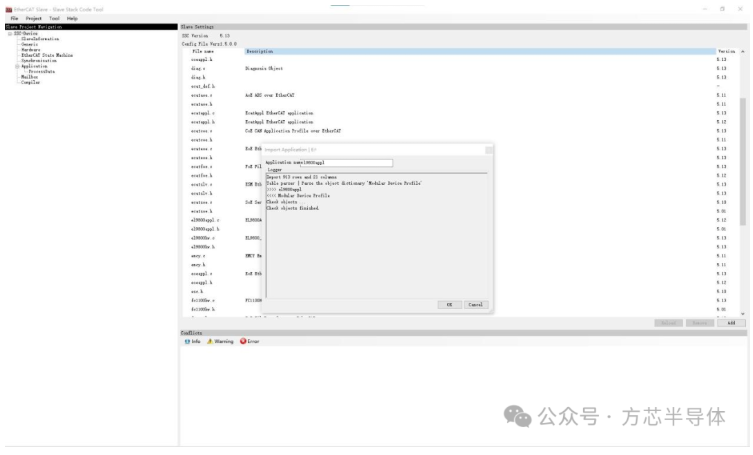
Task: Select SlaveInformation in navigation tree
Action: [40, 39]
